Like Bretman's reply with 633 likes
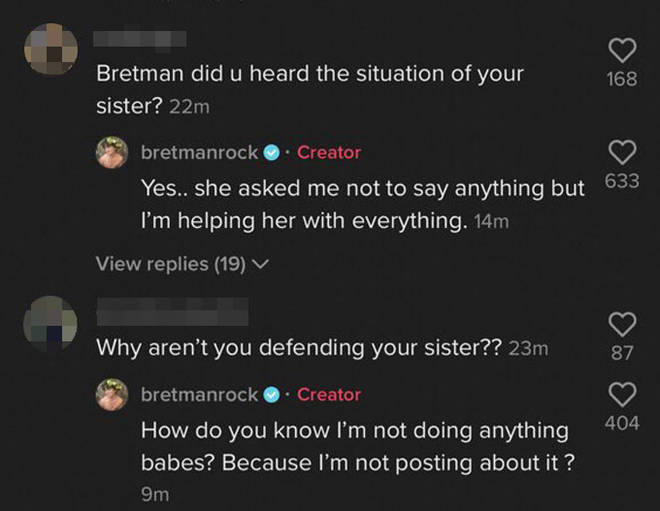 point(622,152)
